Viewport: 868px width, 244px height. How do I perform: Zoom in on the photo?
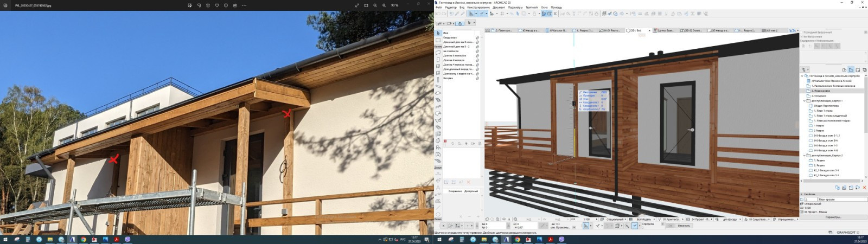(x=385, y=5)
